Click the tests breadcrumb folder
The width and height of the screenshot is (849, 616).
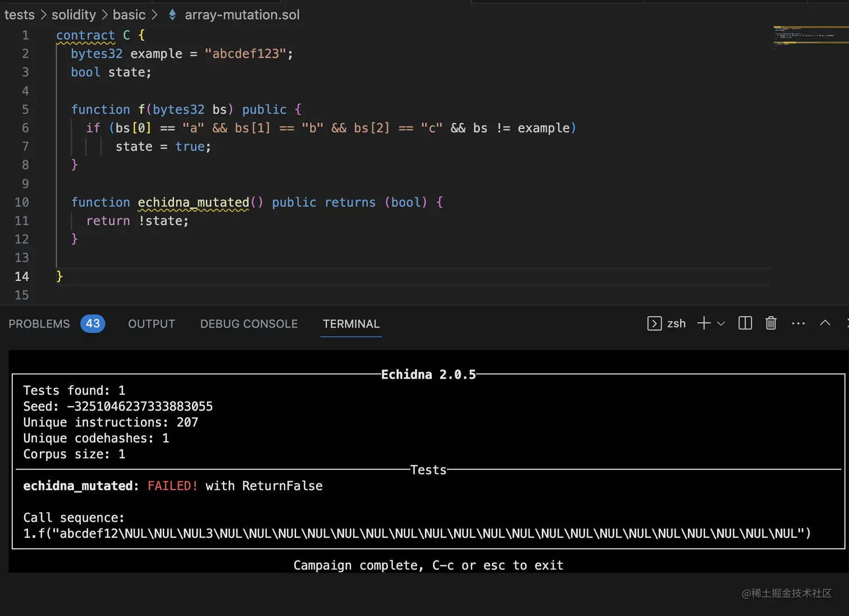pyautogui.click(x=20, y=15)
